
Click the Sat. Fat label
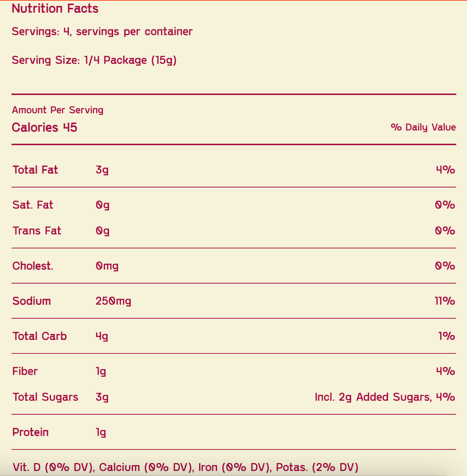coord(32,205)
